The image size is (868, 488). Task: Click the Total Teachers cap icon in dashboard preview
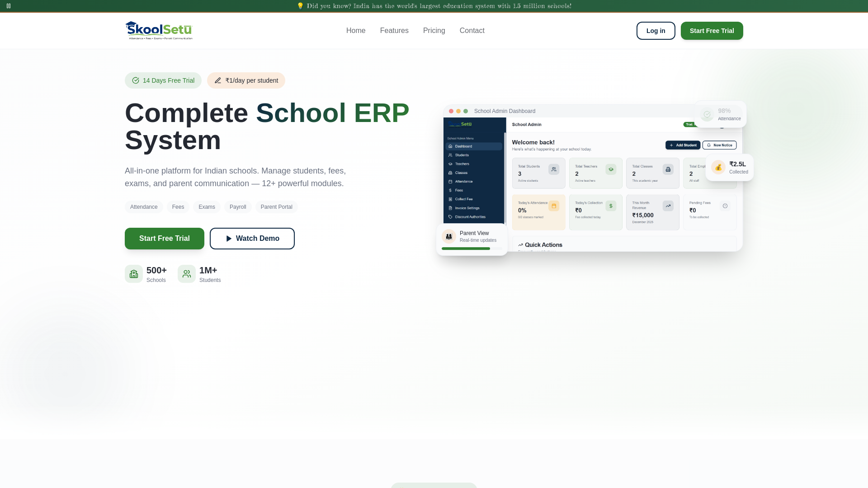pyautogui.click(x=611, y=169)
